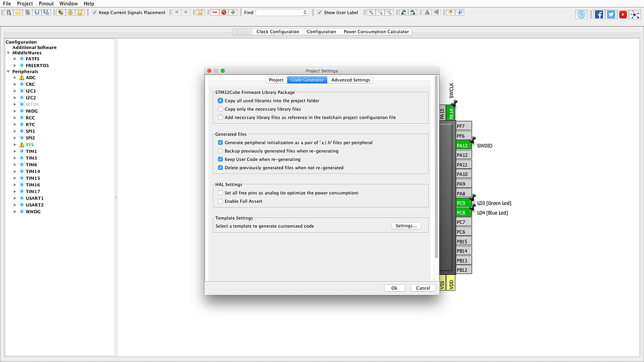Image resolution: width=644 pixels, height=362 pixels.
Task: Open the Pinout menu
Action: 46,3
